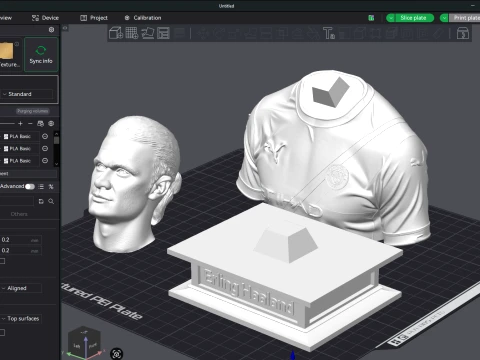Click the first 0.2 mm input field
Screen dimensions: 480x360
21,240
